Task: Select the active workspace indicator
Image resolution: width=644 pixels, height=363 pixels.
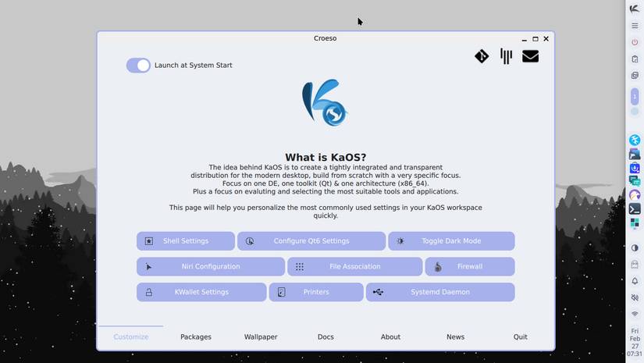Action: point(635,97)
